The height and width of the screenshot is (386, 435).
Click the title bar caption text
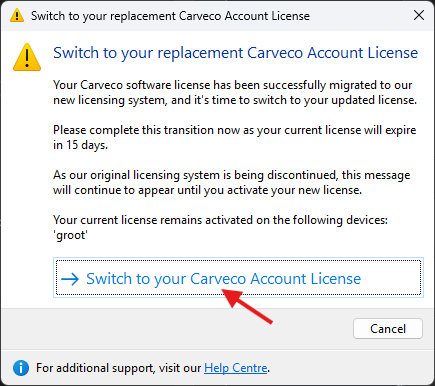click(170, 16)
